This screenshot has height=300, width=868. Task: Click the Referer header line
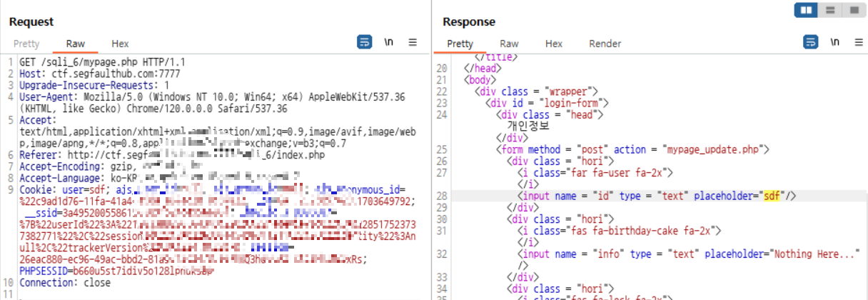(x=172, y=155)
